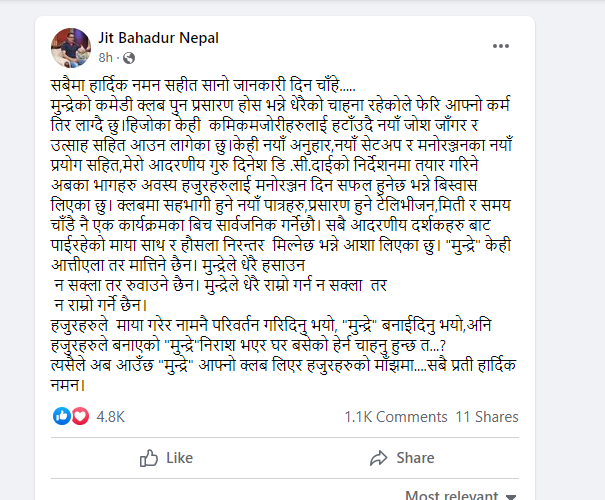Click the red heart reaction icon
Image resolution: width=605 pixels, height=500 pixels.
tap(80, 416)
